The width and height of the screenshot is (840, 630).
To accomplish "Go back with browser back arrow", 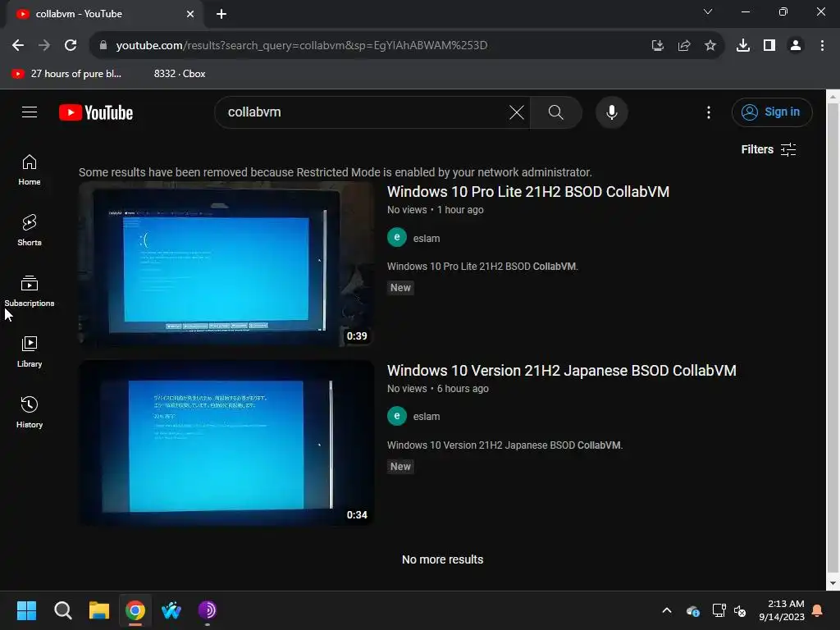I will click(x=18, y=46).
